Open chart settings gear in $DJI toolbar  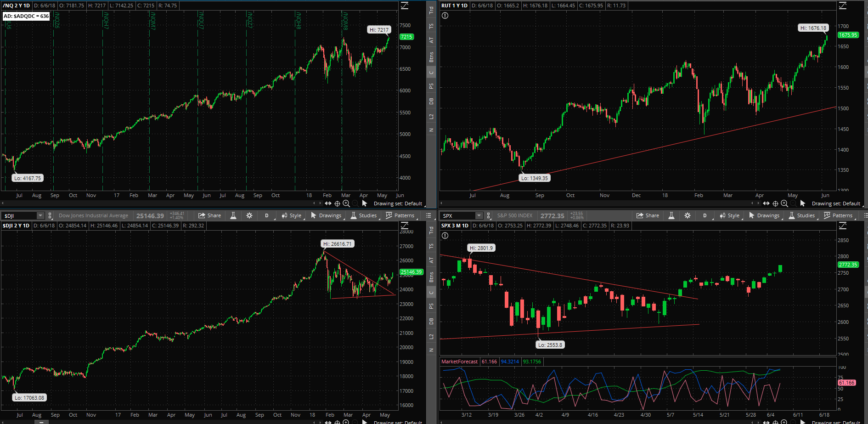point(249,215)
